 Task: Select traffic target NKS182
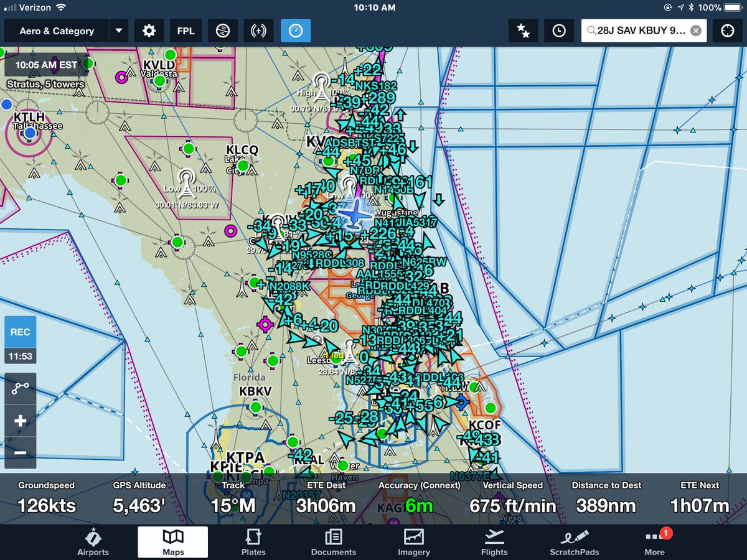pos(377,86)
